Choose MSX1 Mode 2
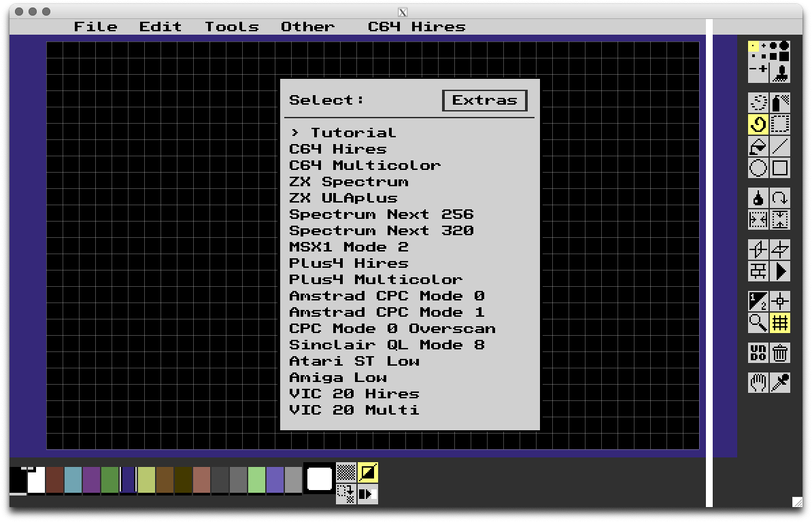The height and width of the screenshot is (522, 812). tap(349, 247)
